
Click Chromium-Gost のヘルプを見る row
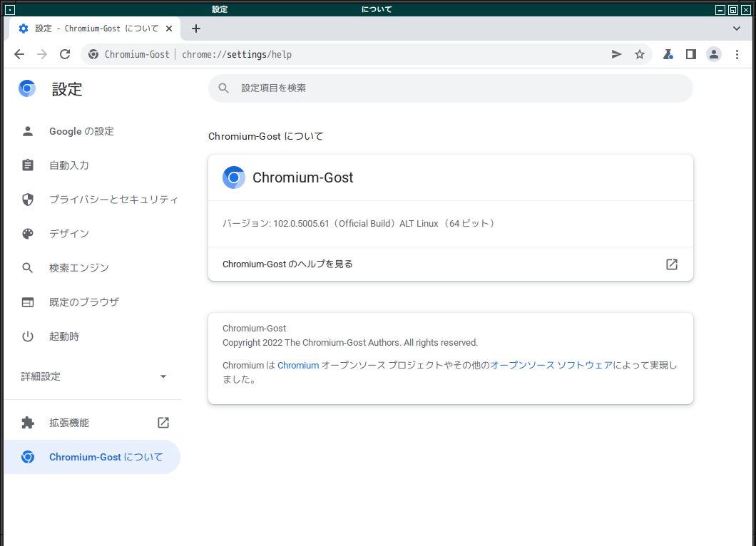(450, 264)
